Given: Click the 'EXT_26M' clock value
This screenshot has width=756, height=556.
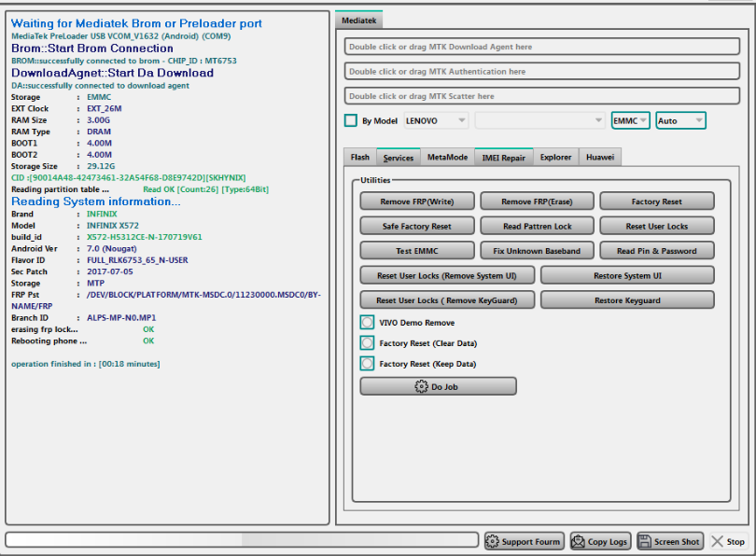Looking at the screenshot, I should [x=105, y=109].
